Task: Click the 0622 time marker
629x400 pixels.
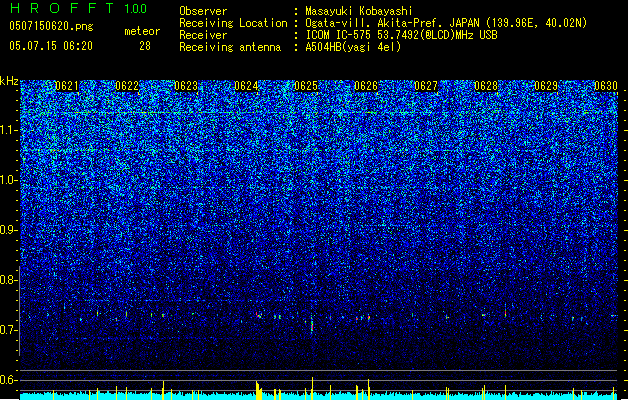Action: (127, 86)
